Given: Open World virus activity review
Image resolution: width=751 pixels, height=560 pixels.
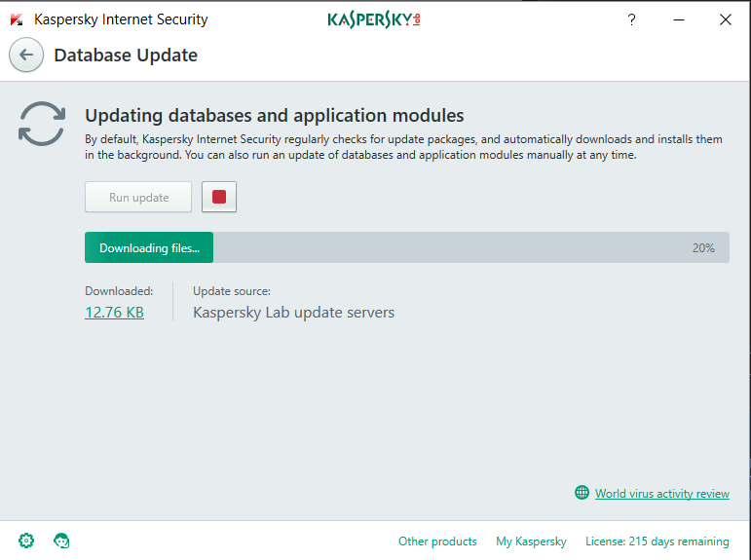Looking at the screenshot, I should (662, 494).
